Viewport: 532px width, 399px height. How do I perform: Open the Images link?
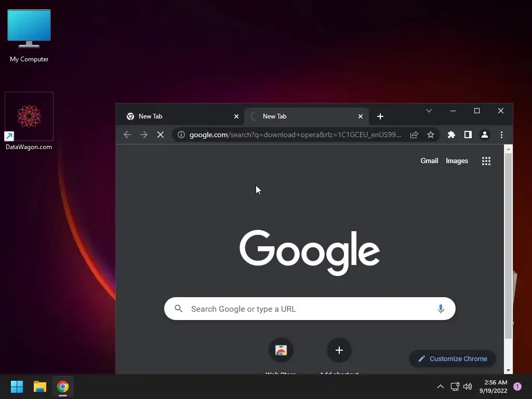pos(457,161)
